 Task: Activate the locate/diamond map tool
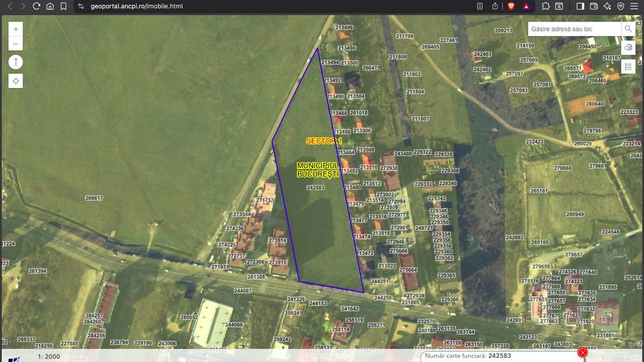click(x=16, y=81)
